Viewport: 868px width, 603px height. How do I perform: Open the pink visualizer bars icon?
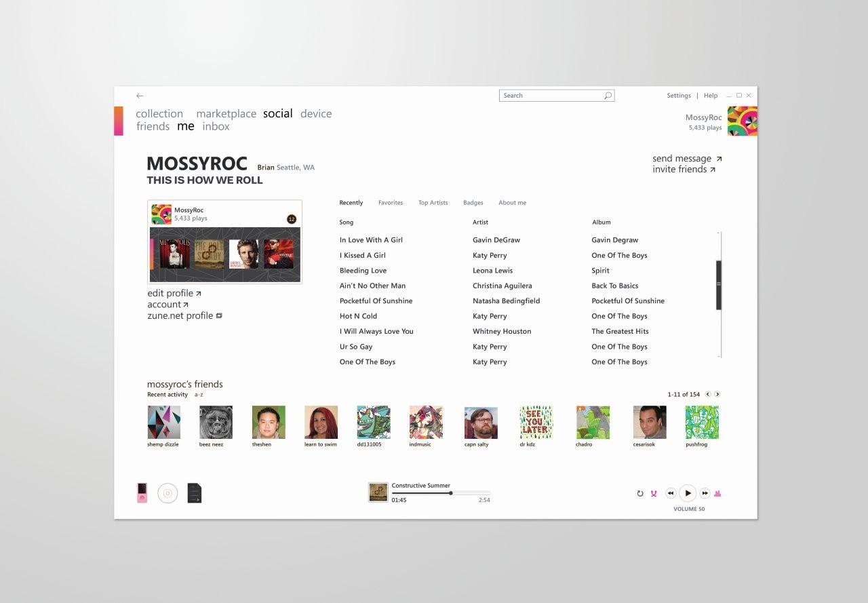click(717, 494)
